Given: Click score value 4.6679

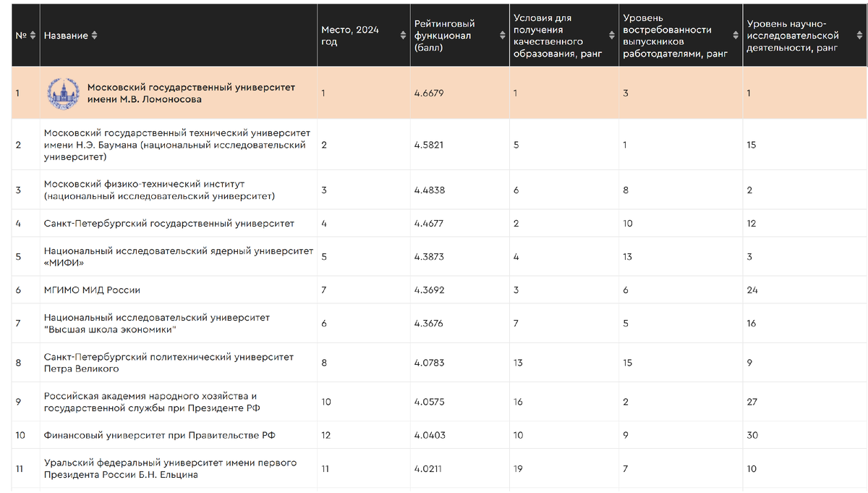Looking at the screenshot, I should coord(429,93).
